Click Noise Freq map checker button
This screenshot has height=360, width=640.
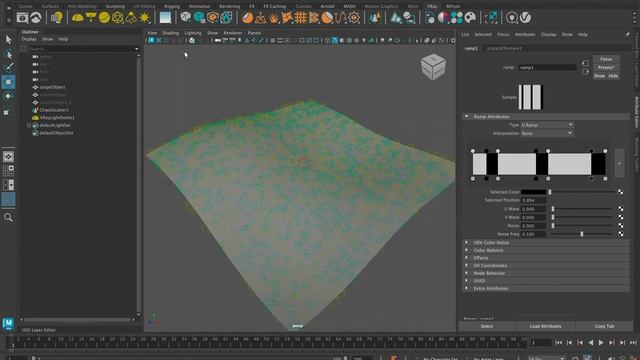[620, 234]
